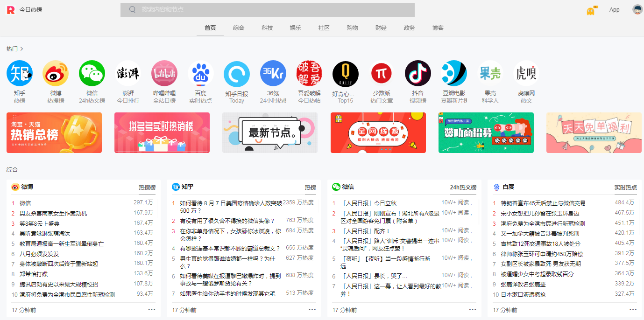Open 宋小女想把儿孙留在张玉环身边 headline
The image size is (644, 320).
pyautogui.click(x=540, y=214)
